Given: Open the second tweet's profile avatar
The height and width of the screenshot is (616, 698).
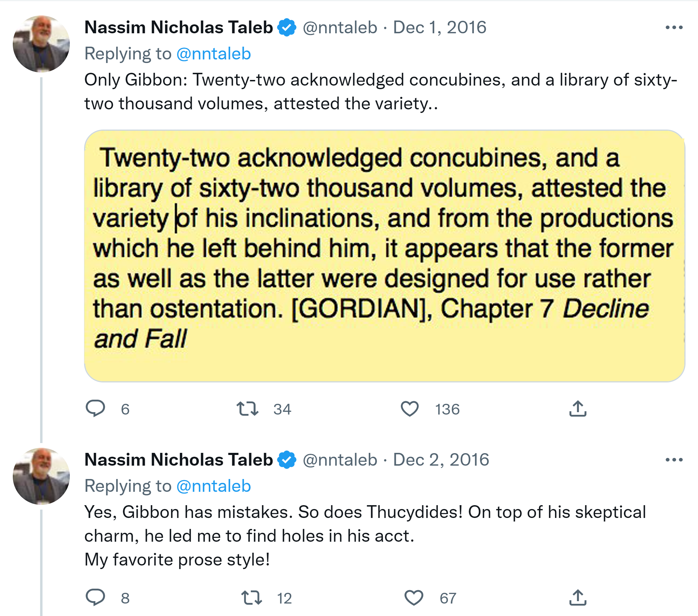Looking at the screenshot, I should coord(41,476).
